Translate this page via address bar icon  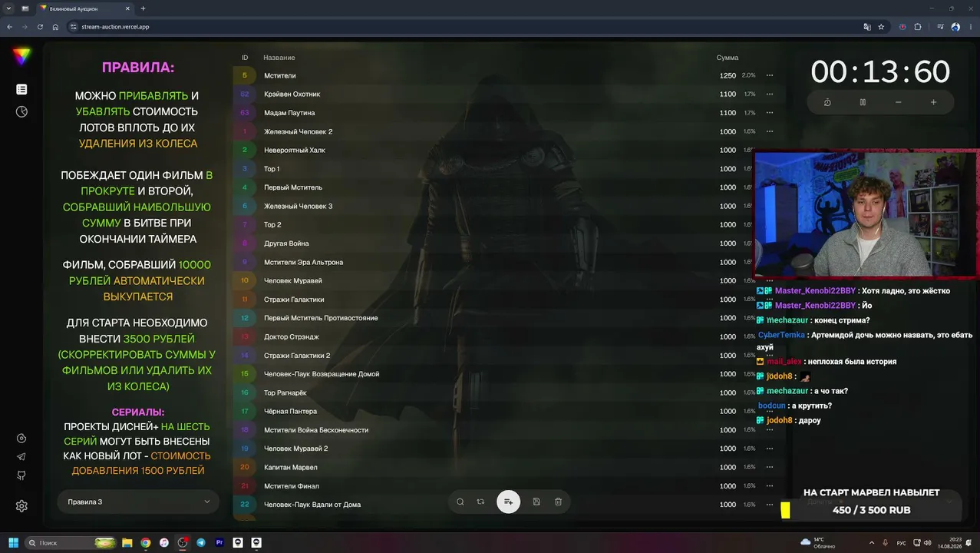point(867,27)
